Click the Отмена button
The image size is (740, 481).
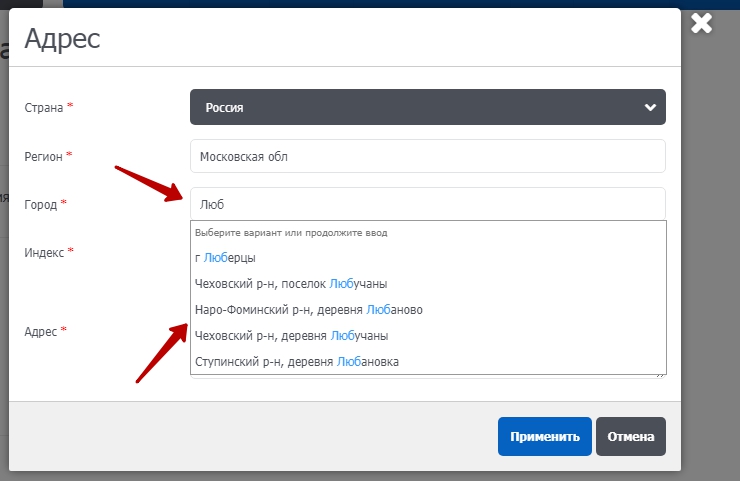[x=630, y=436]
